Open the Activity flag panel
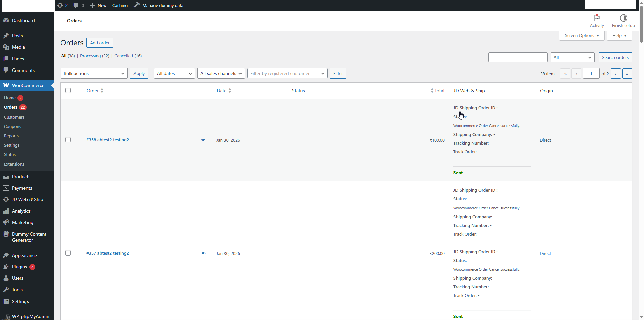Image resolution: width=644 pixels, height=320 pixels. pyautogui.click(x=597, y=21)
